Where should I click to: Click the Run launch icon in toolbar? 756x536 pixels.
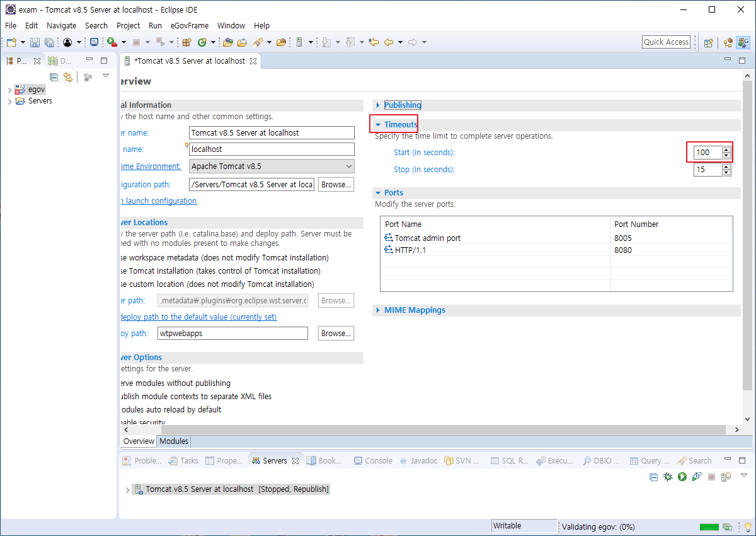coord(112,42)
